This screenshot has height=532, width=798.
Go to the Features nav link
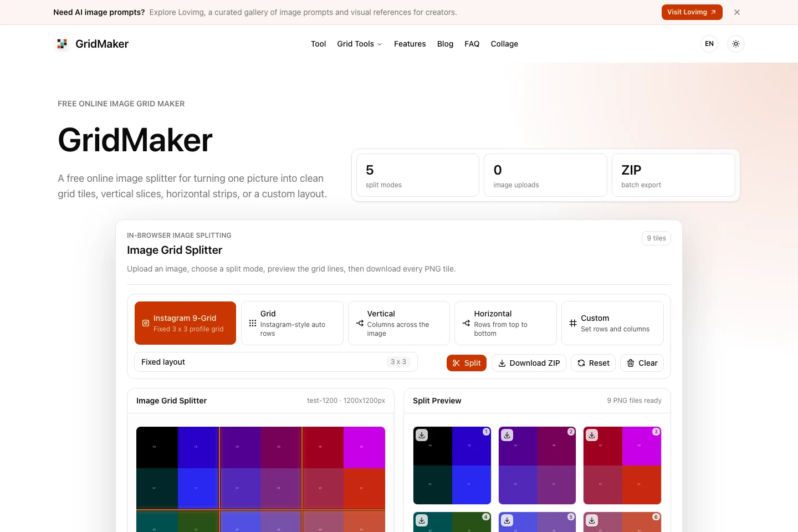coord(410,44)
